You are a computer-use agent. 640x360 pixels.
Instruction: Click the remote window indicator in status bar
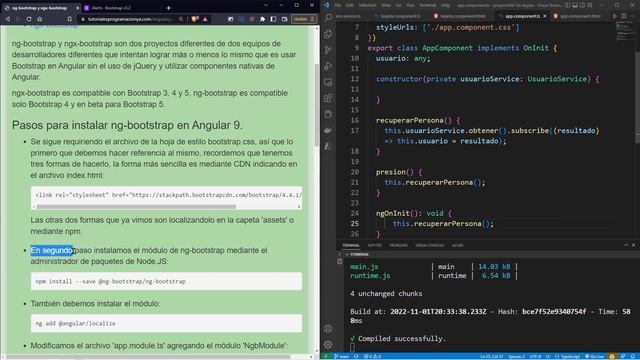(326, 356)
